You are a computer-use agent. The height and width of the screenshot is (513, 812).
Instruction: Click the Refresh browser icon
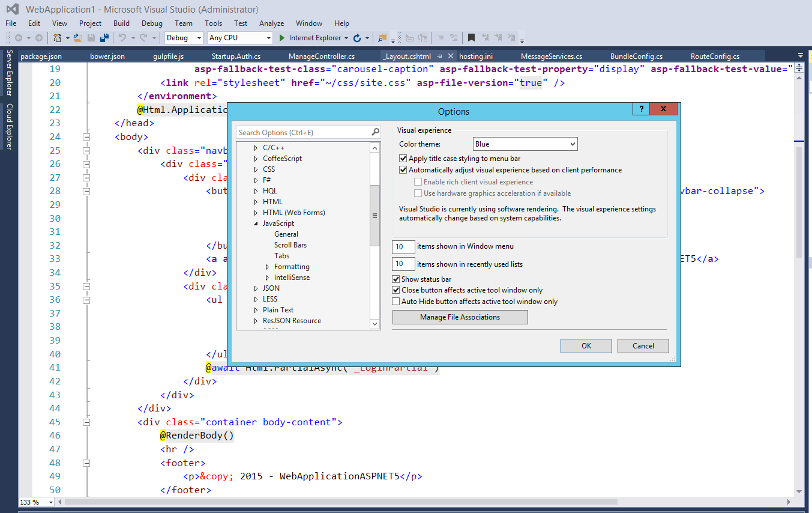(357, 38)
